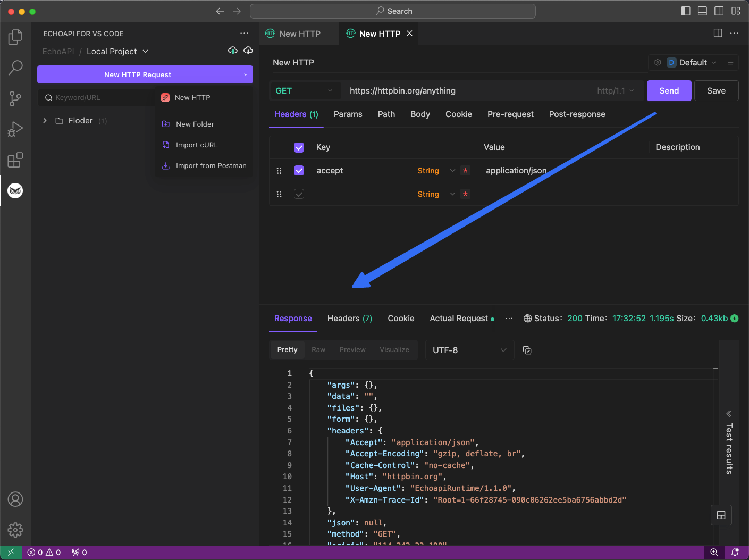The width and height of the screenshot is (749, 560).
Task: Choose Import from Postman menu entry
Action: [x=204, y=165]
